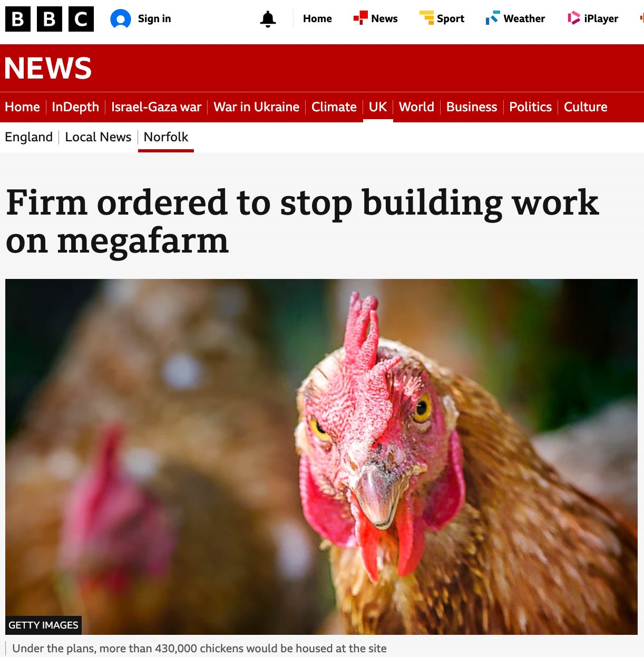644x657 pixels.
Task: Switch to the Norfolk sub-tab
Action: pyautogui.click(x=166, y=137)
